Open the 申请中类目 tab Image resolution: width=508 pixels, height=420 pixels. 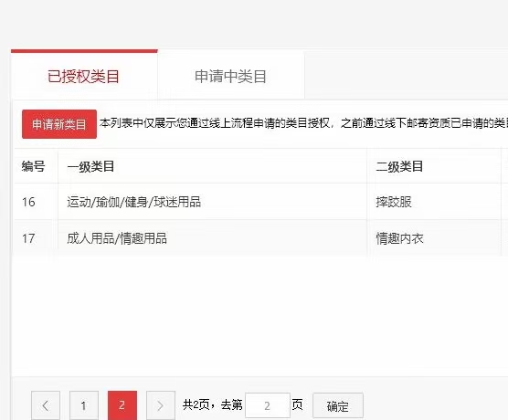click(230, 77)
